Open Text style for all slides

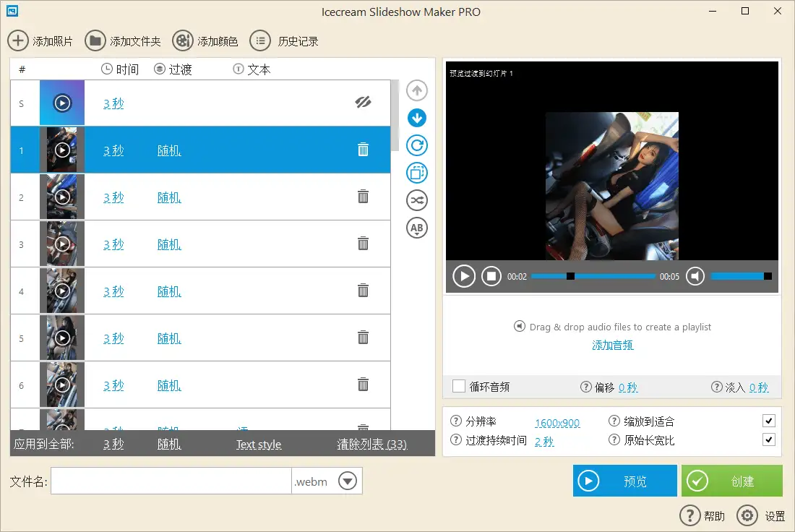[259, 445]
